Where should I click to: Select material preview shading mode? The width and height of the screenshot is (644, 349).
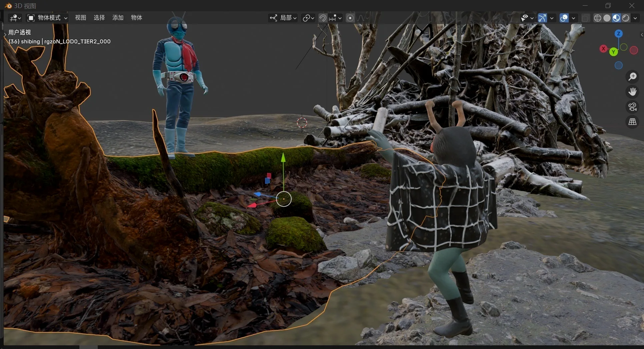coord(616,18)
